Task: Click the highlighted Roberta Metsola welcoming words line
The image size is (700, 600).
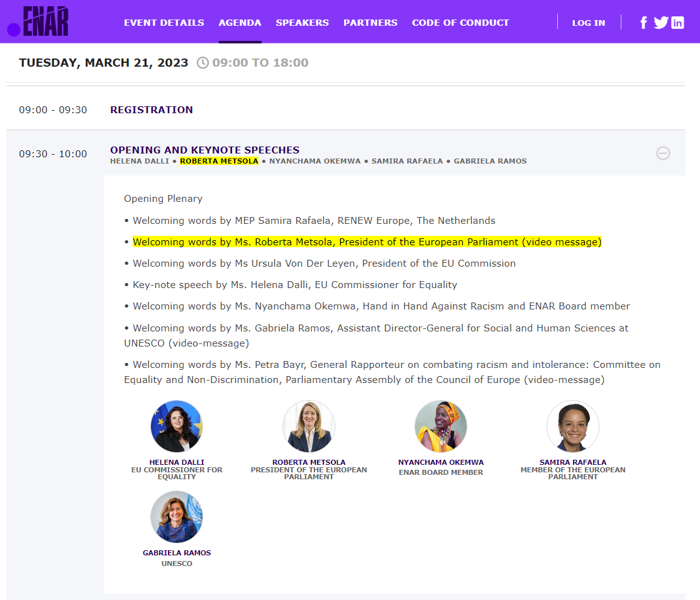Action: point(367,242)
